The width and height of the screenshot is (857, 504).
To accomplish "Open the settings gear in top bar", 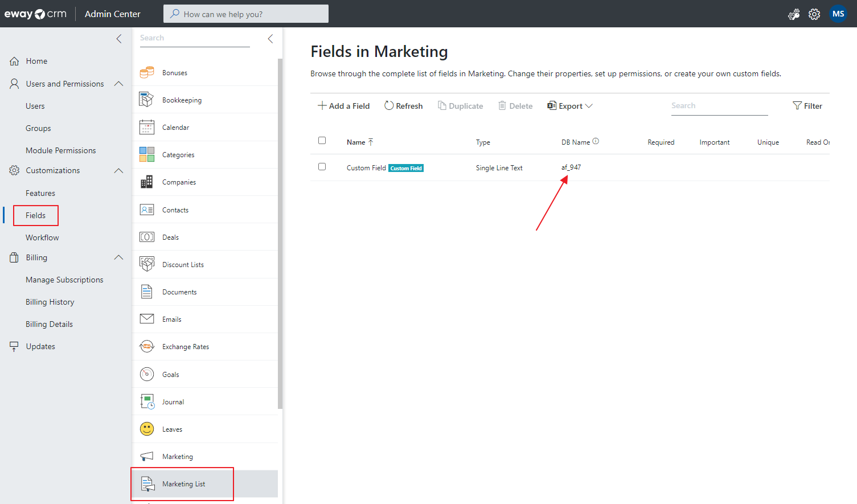I will pos(814,14).
